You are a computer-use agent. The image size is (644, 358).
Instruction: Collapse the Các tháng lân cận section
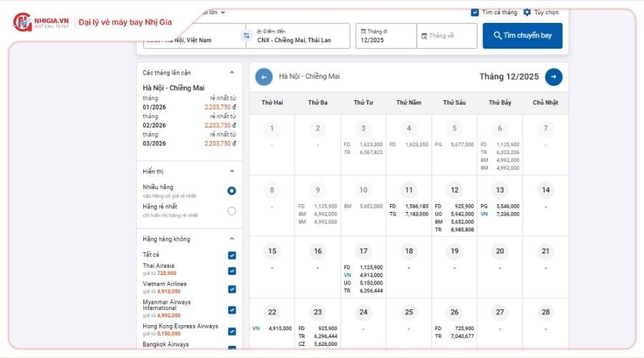pyautogui.click(x=231, y=72)
